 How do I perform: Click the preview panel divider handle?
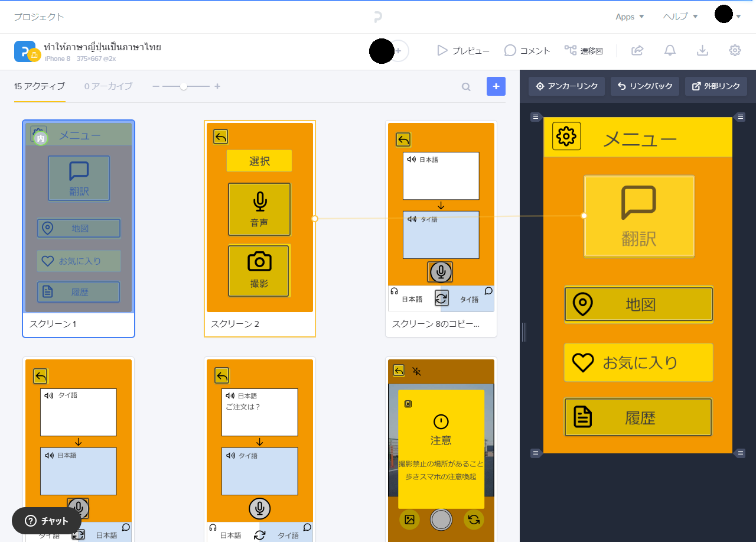click(524, 332)
